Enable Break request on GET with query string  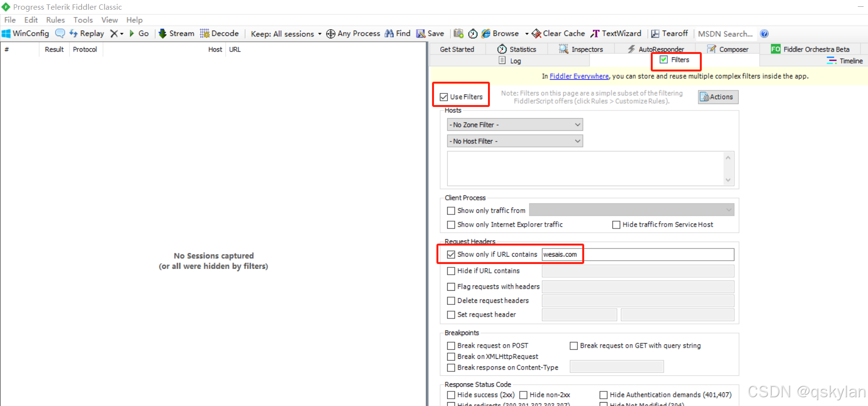click(573, 346)
